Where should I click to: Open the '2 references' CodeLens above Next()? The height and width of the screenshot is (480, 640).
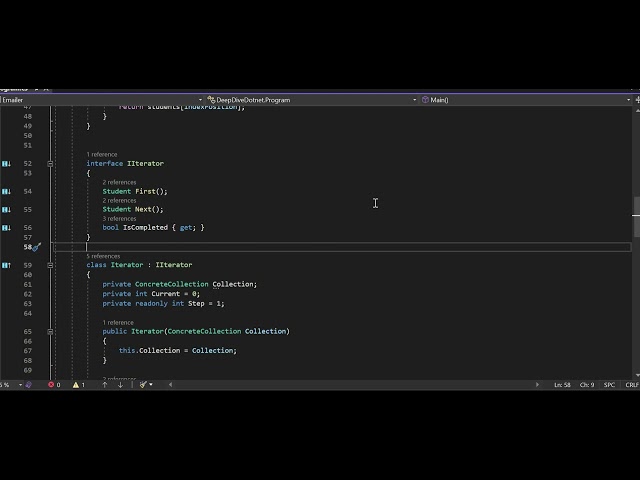tap(119, 200)
